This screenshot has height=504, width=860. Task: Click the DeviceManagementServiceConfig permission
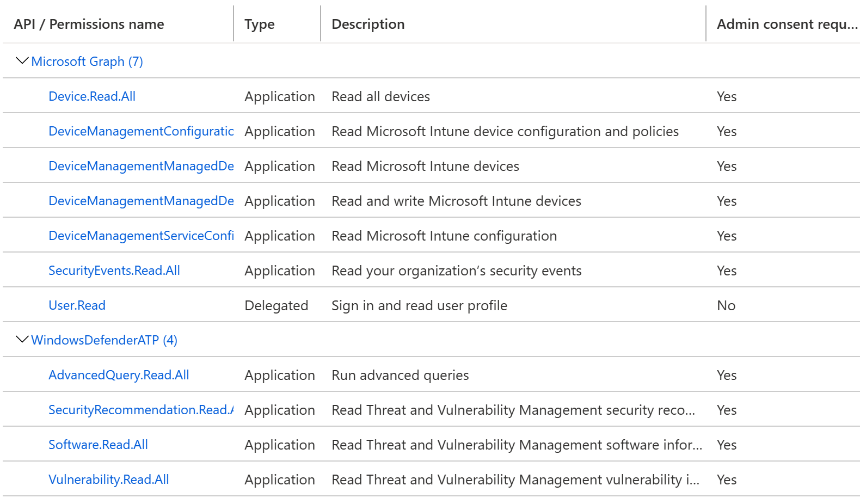click(141, 236)
